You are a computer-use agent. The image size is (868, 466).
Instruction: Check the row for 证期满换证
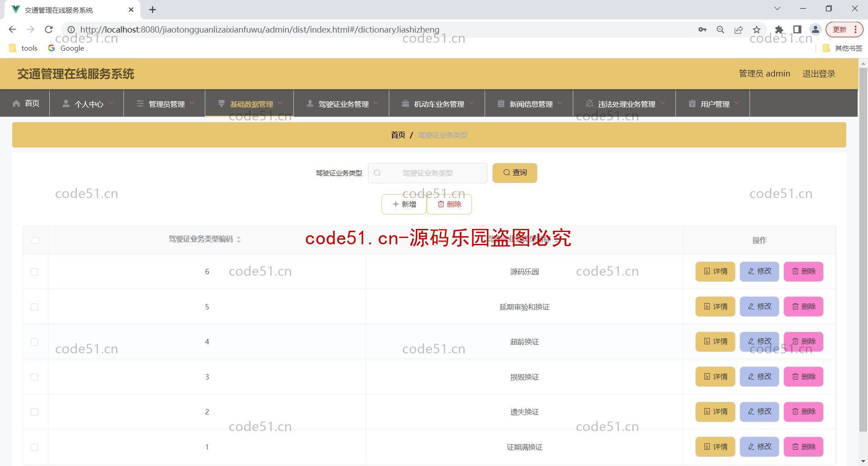coord(34,447)
